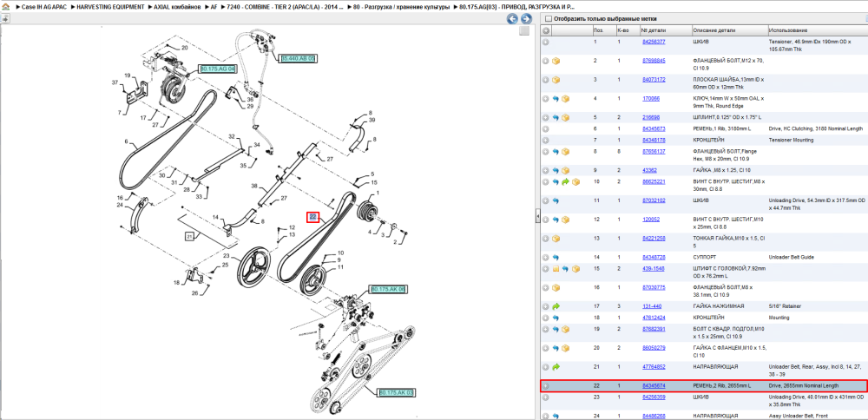Click the box icon for part 87682391
The height and width of the screenshot is (420, 868).
(565, 329)
